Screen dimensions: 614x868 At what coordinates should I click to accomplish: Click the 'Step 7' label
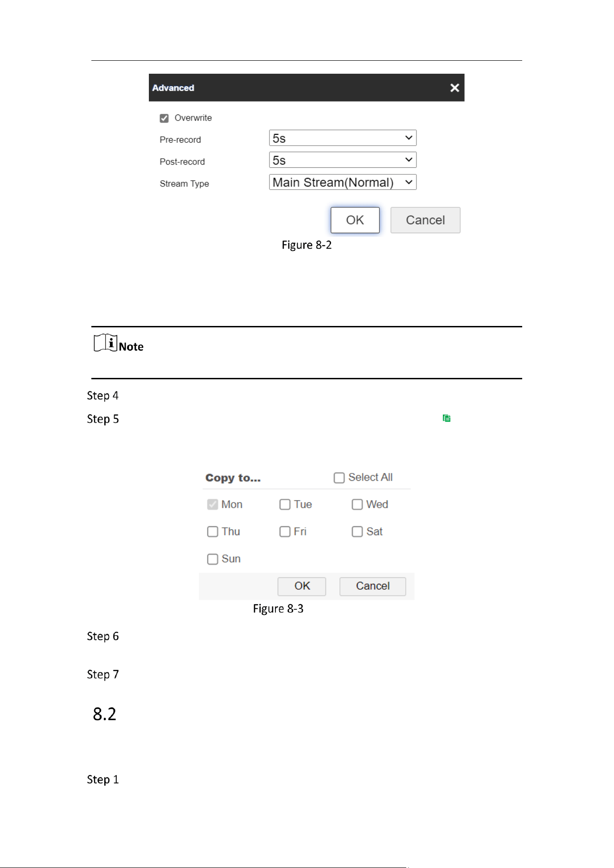(x=102, y=674)
